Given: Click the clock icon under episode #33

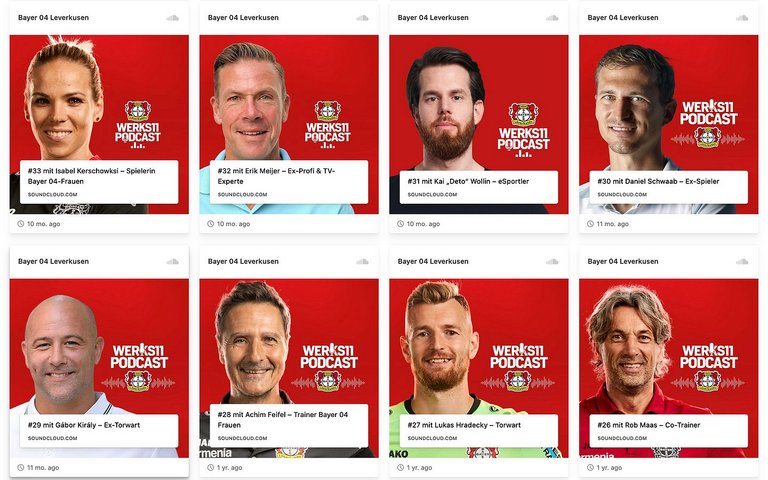Looking at the screenshot, I should click(21, 224).
